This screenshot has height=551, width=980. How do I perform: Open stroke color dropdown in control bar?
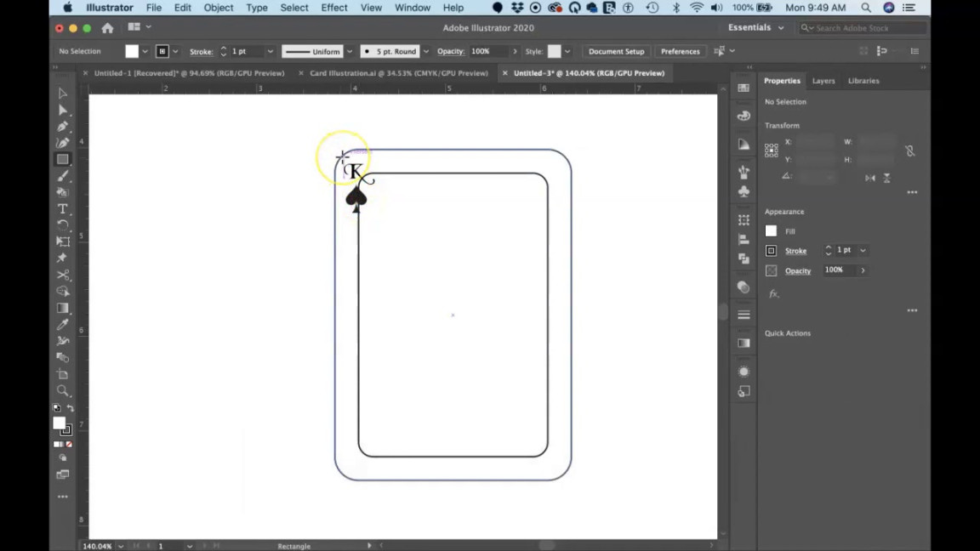(x=175, y=51)
